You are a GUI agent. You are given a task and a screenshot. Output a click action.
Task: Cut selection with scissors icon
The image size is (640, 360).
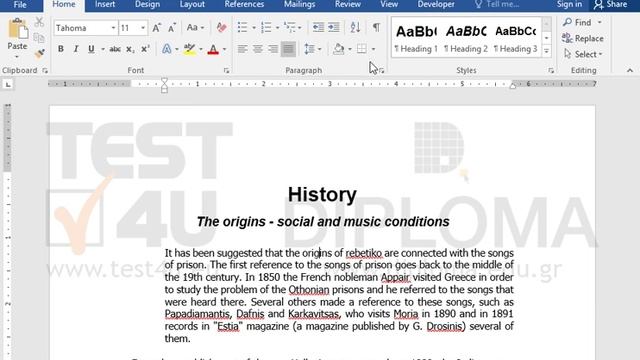tap(39, 22)
